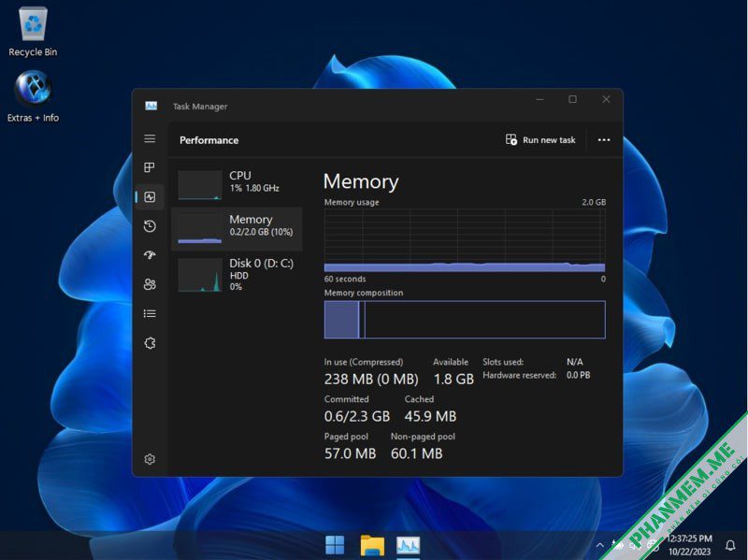Click the Slots used label
The image size is (748, 560).
[x=503, y=362]
